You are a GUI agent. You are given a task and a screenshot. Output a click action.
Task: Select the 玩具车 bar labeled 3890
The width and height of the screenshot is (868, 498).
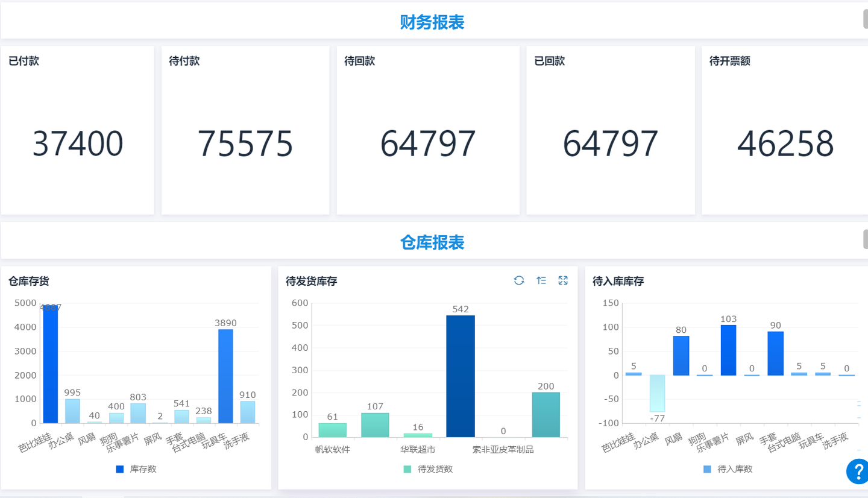pos(225,376)
